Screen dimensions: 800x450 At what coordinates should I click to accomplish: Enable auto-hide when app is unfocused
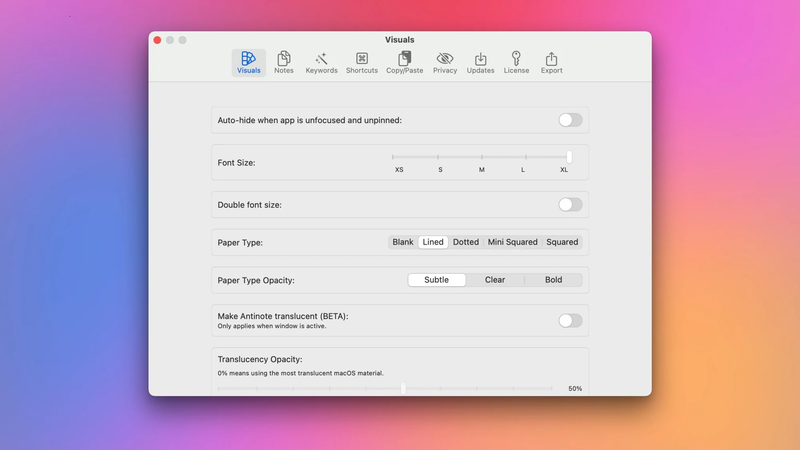point(569,120)
